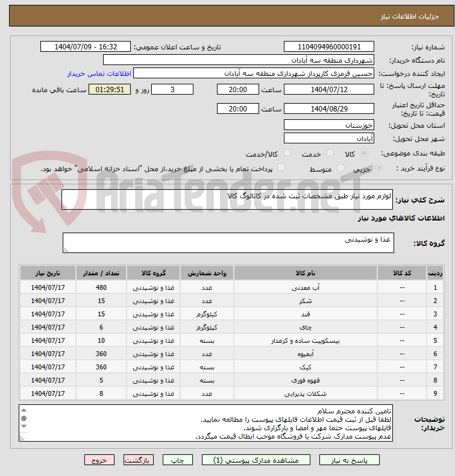The width and height of the screenshot is (455, 476).
Task: Click the 1404/07/12 deadline date field
Action: coord(328,90)
